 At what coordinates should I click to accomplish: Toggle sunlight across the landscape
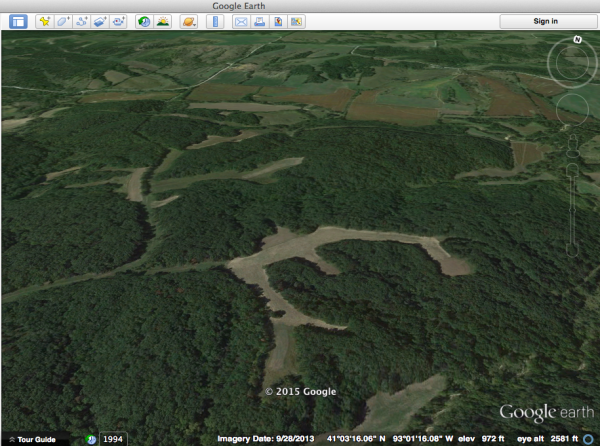(162, 21)
